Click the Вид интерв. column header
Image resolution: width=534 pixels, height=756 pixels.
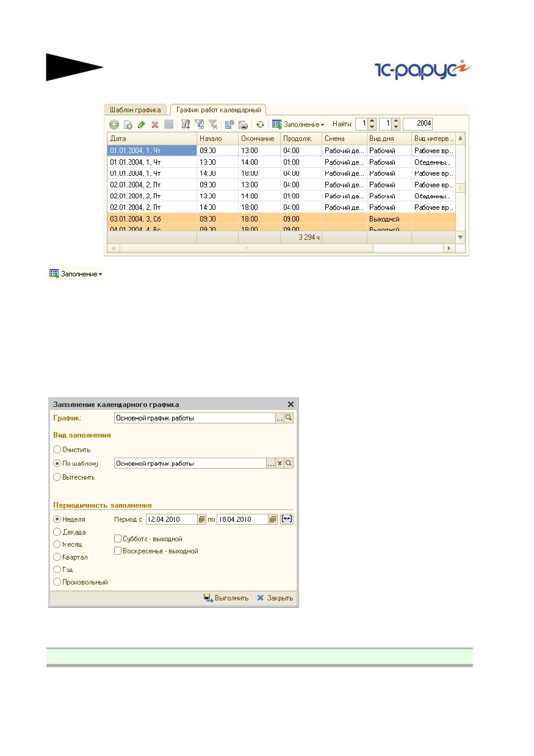(x=433, y=139)
